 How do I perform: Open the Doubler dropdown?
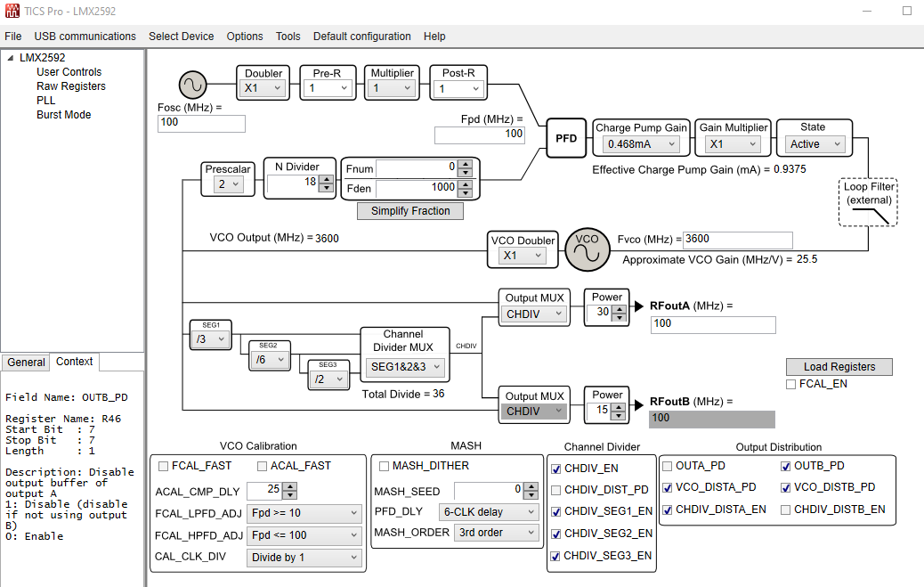263,88
